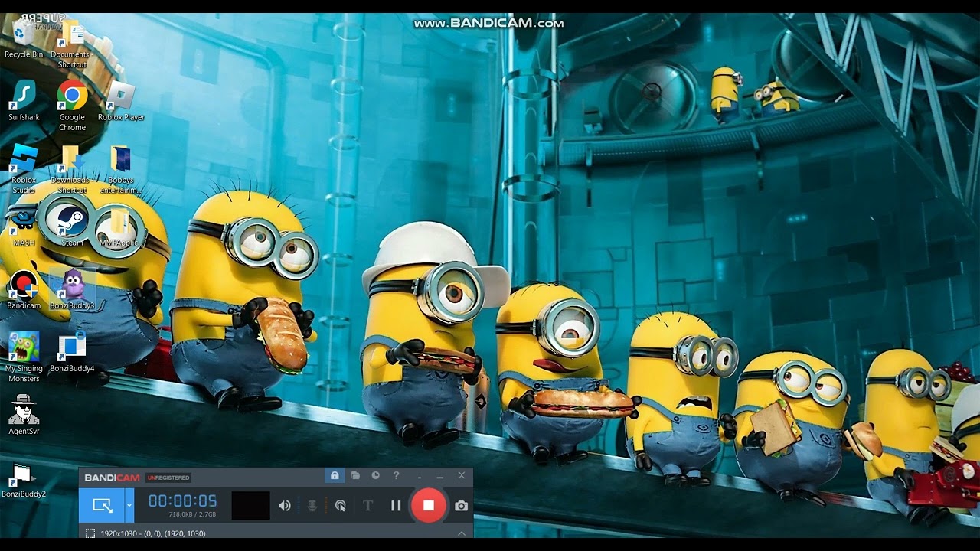Click the UNREGISTERED badge in Bandicam
Image resolution: width=980 pixels, height=551 pixels.
pyautogui.click(x=168, y=478)
